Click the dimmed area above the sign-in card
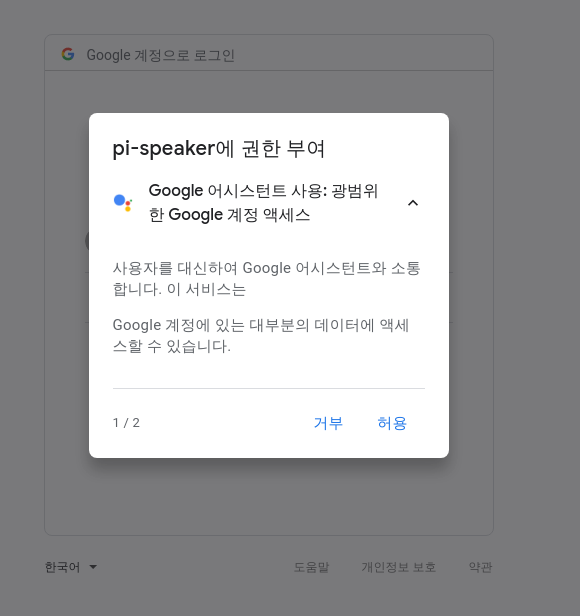Image resolution: width=580 pixels, height=616 pixels. click(x=269, y=16)
